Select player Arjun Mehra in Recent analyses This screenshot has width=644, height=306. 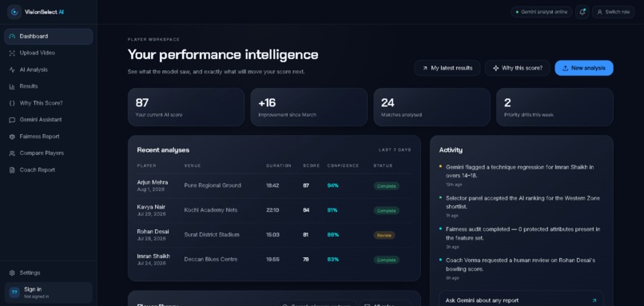tap(153, 182)
